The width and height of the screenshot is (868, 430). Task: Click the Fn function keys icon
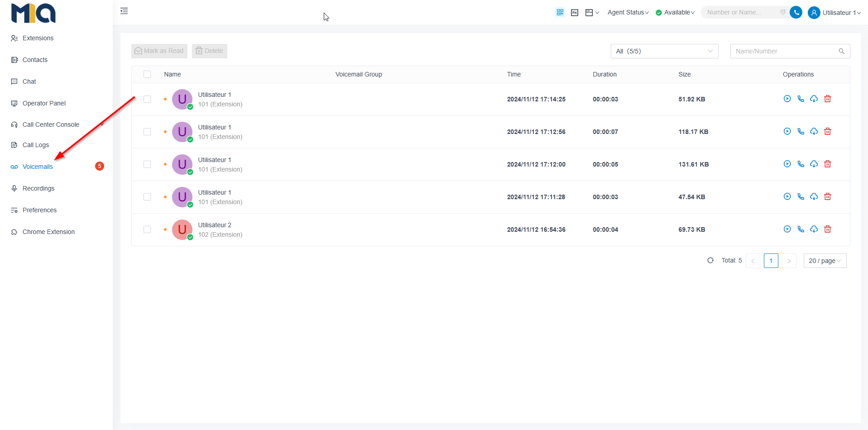coord(575,13)
